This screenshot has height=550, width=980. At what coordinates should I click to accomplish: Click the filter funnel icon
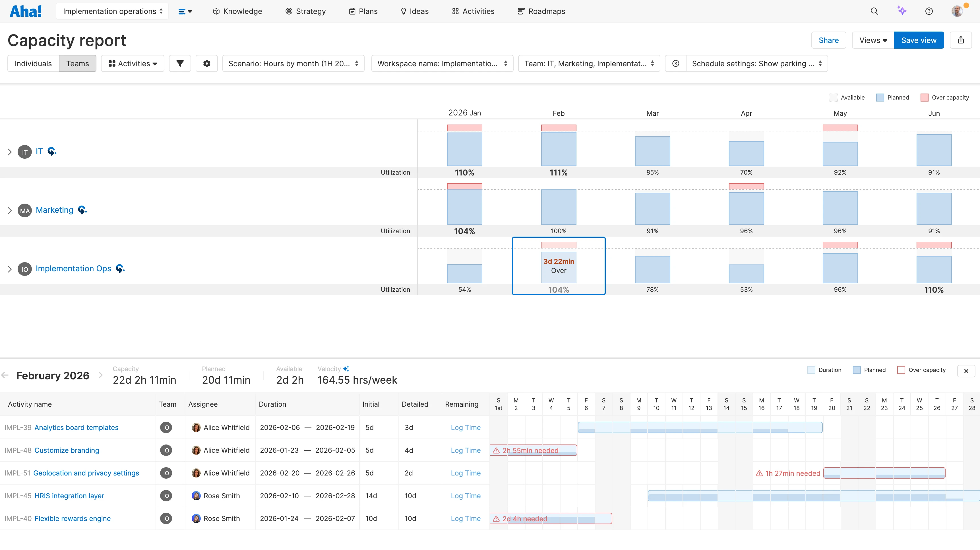pyautogui.click(x=180, y=63)
